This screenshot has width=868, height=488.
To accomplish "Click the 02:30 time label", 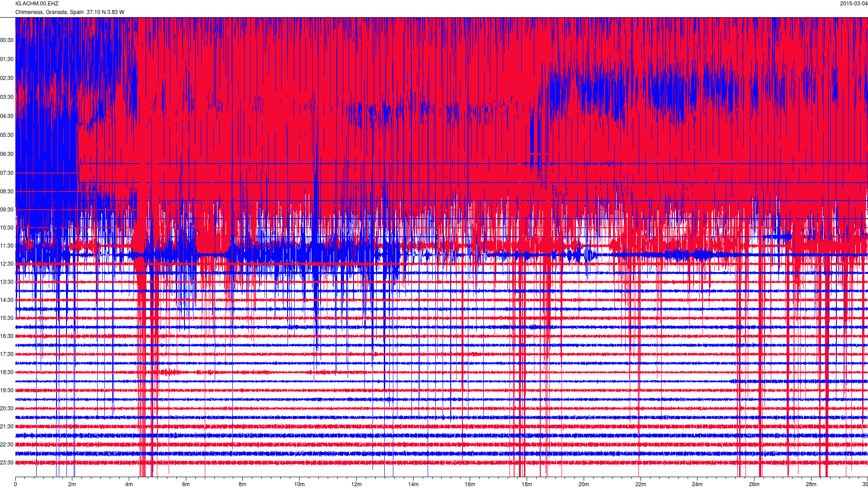I will coord(7,78).
